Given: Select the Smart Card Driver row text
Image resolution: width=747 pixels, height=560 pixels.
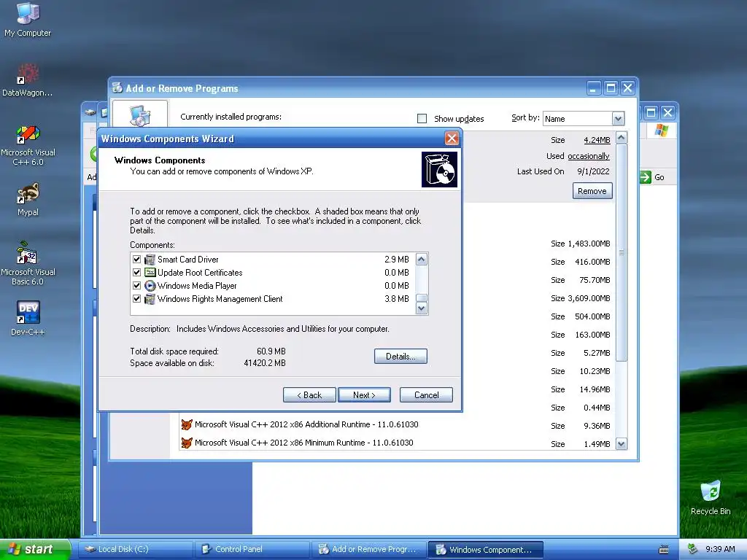Looking at the screenshot, I should pyautogui.click(x=187, y=260).
